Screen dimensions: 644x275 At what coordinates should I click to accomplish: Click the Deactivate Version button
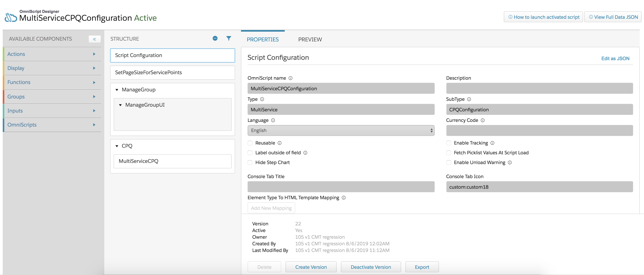point(371,267)
